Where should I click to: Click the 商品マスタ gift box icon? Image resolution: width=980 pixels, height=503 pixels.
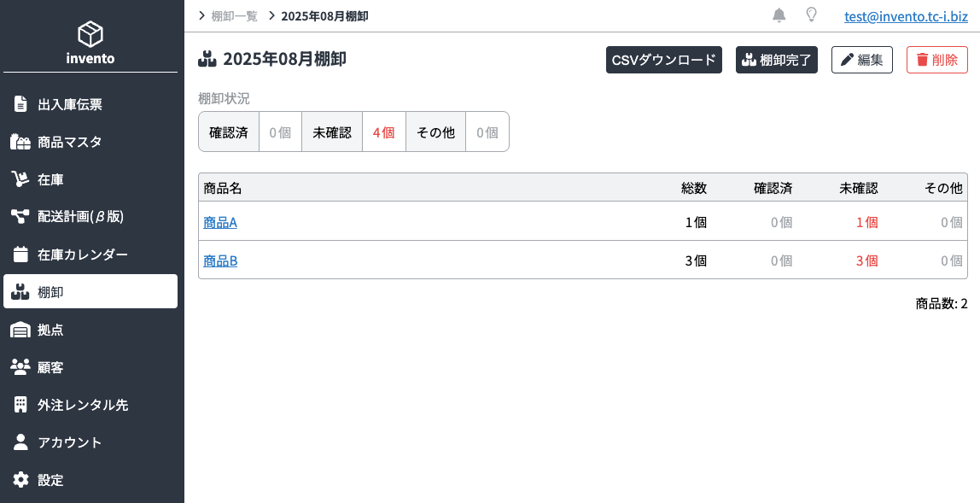point(20,142)
